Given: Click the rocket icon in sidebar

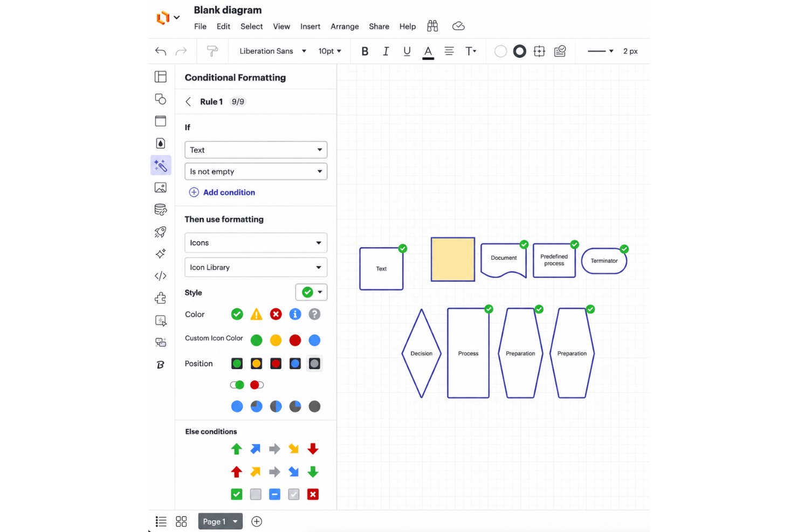Looking at the screenshot, I should 161,232.
